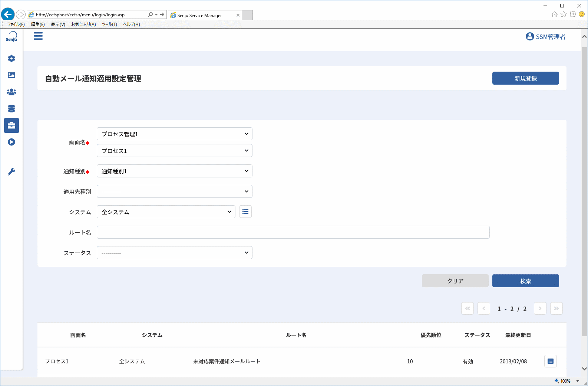This screenshot has height=386, width=588.
Task: Click the クリア button
Action: pyautogui.click(x=455, y=281)
